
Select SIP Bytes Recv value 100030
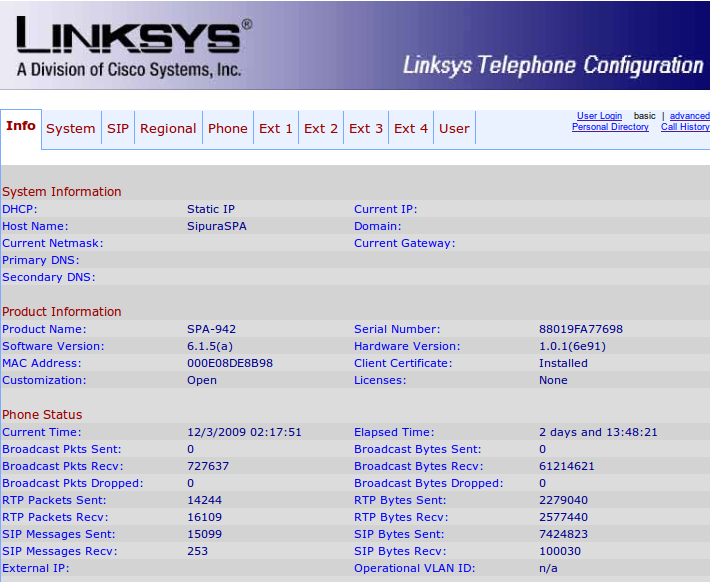pos(560,551)
